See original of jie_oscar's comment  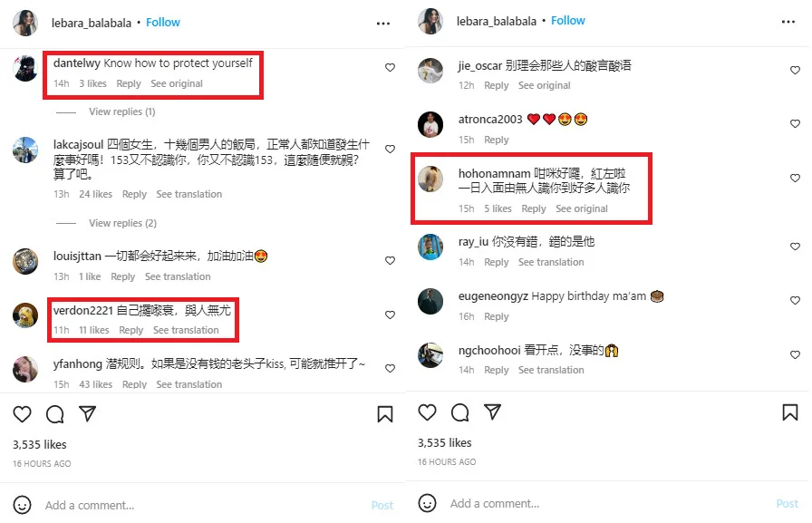[x=545, y=85]
